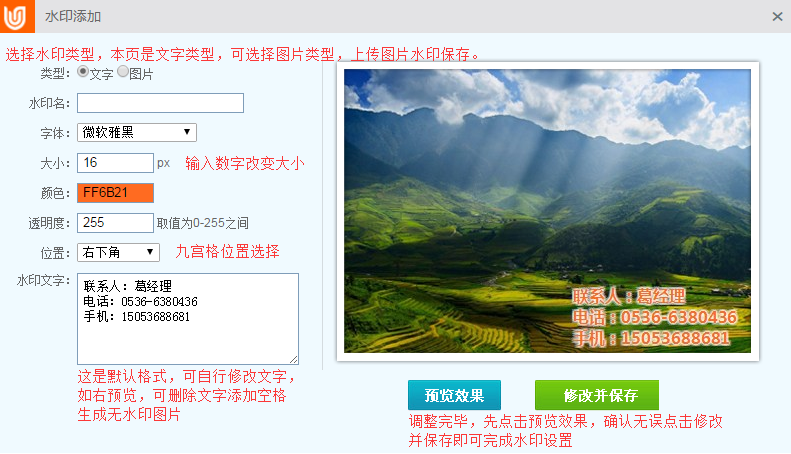Screen dimensions: 791x454
Task: Focus the 水印名 name input field
Action: point(160,103)
